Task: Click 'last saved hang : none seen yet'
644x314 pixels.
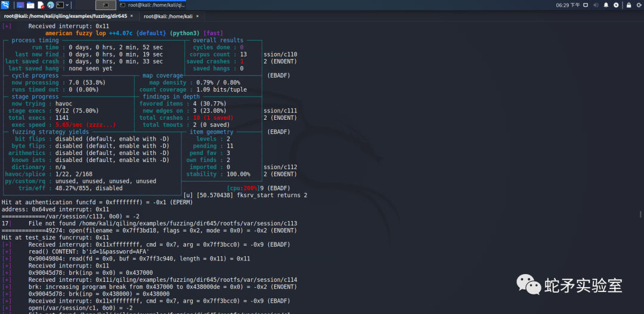Action: (60, 69)
